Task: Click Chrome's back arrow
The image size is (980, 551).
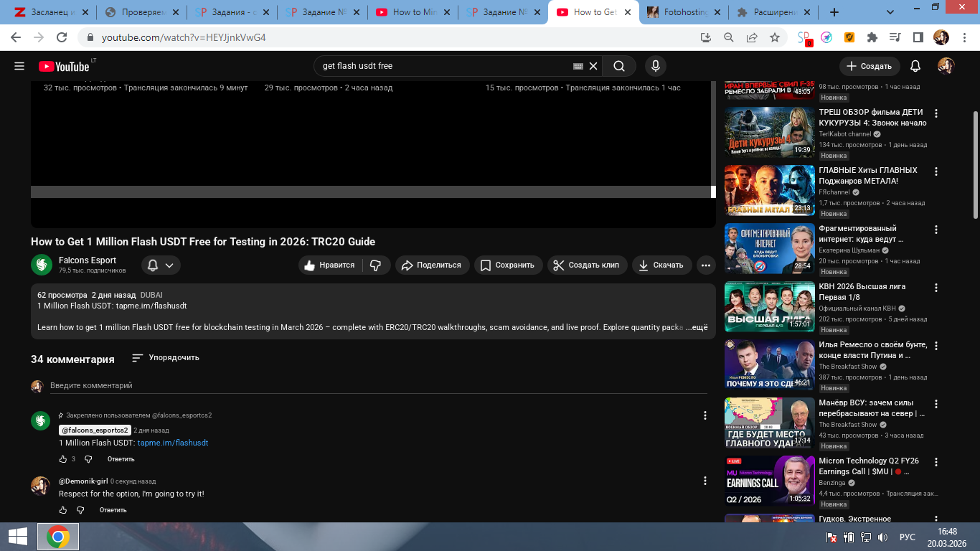Action: pos(17,37)
